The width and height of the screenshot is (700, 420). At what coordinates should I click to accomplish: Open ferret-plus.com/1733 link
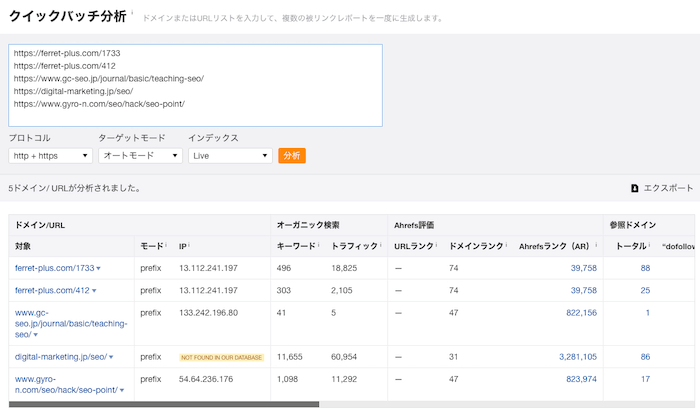[x=54, y=268]
